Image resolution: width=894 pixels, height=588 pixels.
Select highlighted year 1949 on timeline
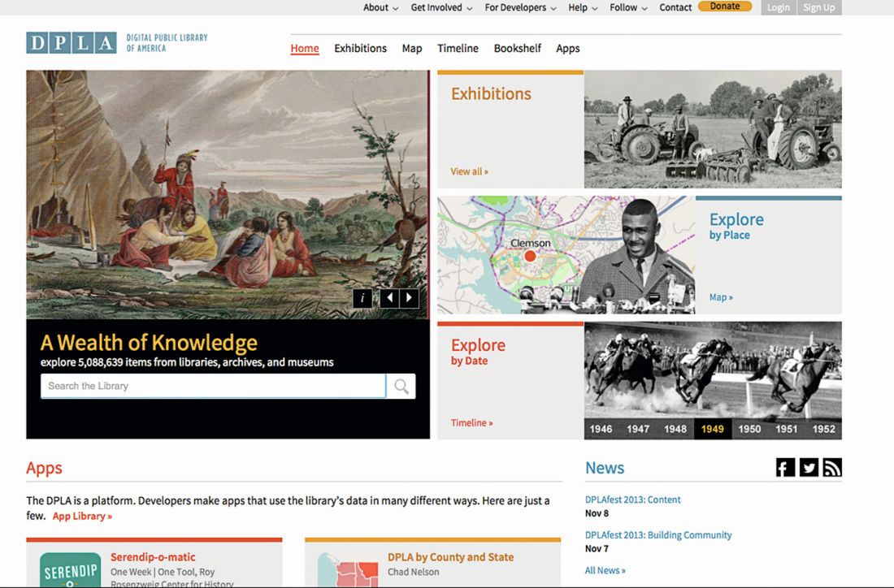click(x=713, y=429)
